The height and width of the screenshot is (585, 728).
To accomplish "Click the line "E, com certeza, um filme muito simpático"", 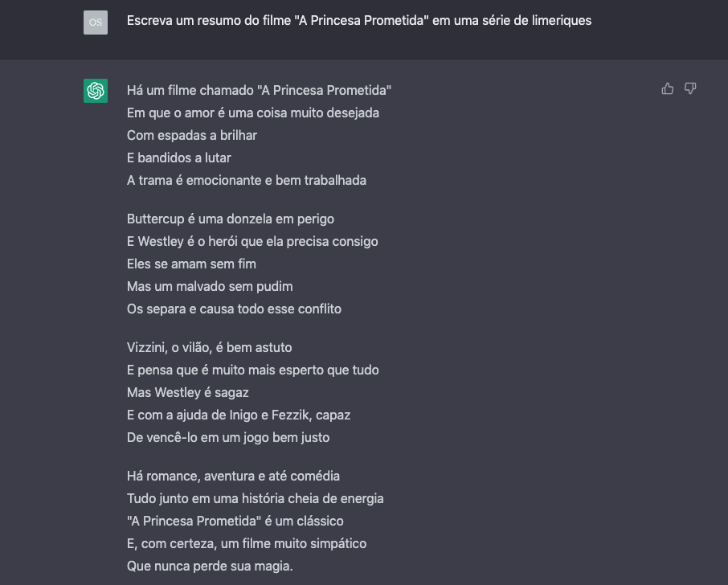I will point(247,544).
